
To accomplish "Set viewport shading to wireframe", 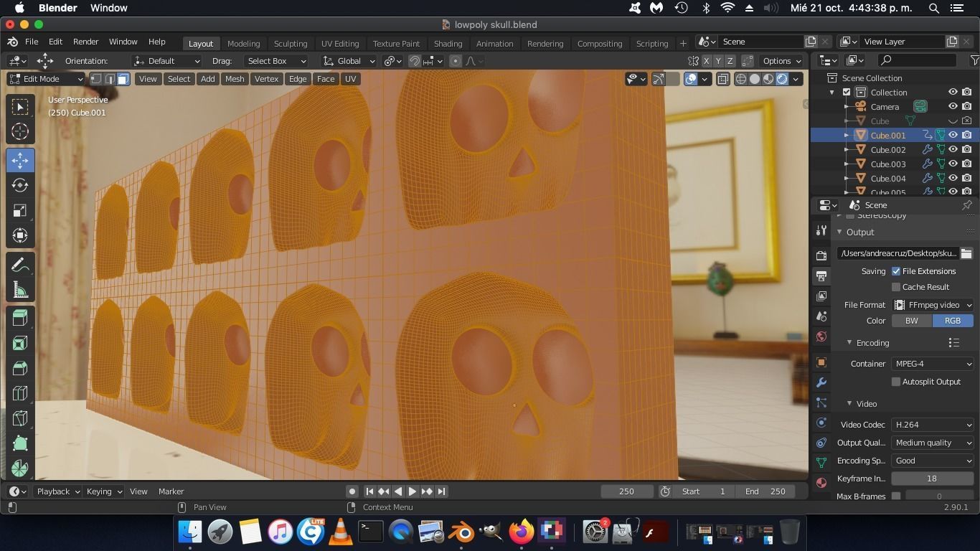I will [741, 79].
